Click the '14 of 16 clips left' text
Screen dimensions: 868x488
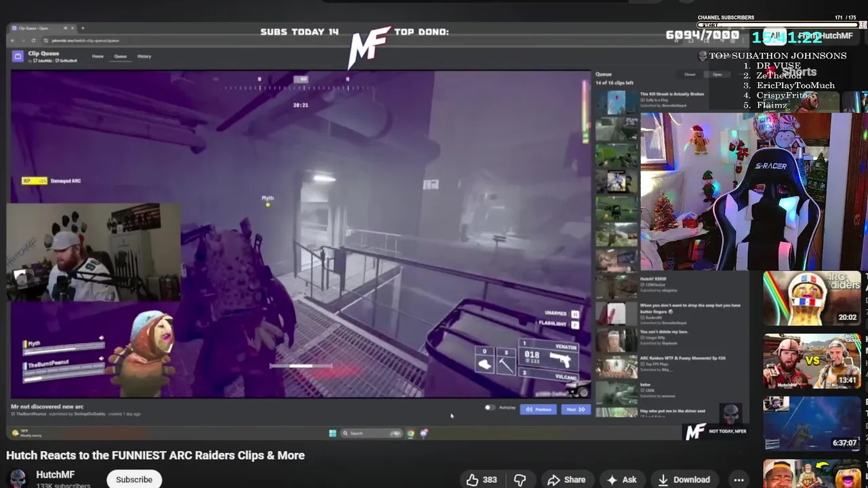point(614,83)
